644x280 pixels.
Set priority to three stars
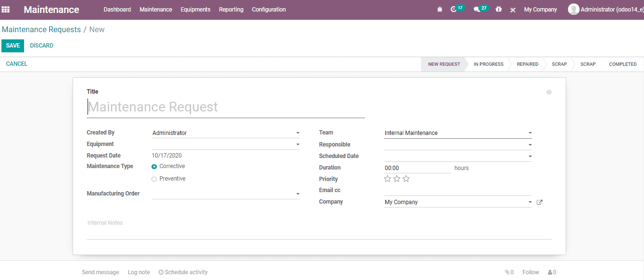[x=406, y=178]
